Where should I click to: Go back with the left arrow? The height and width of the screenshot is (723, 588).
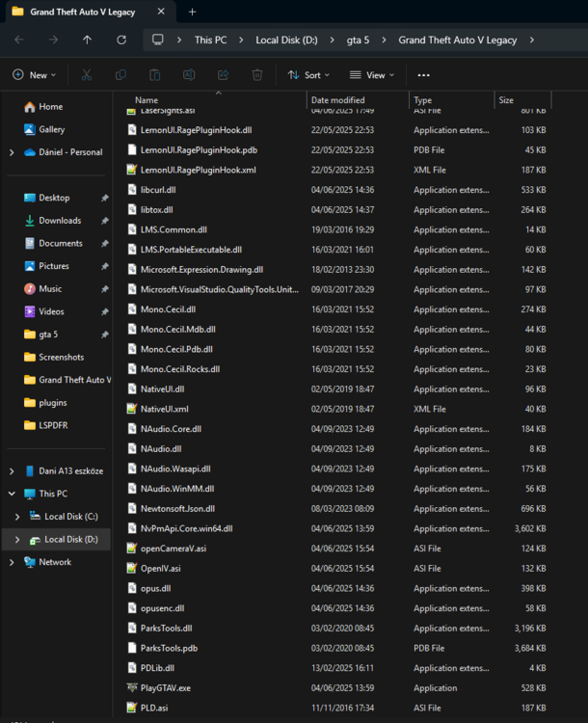click(19, 40)
